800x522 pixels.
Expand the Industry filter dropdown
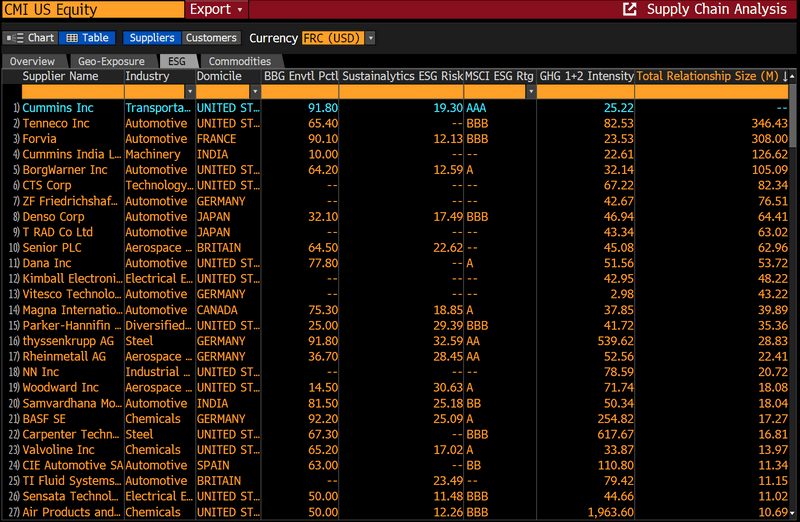point(188,92)
